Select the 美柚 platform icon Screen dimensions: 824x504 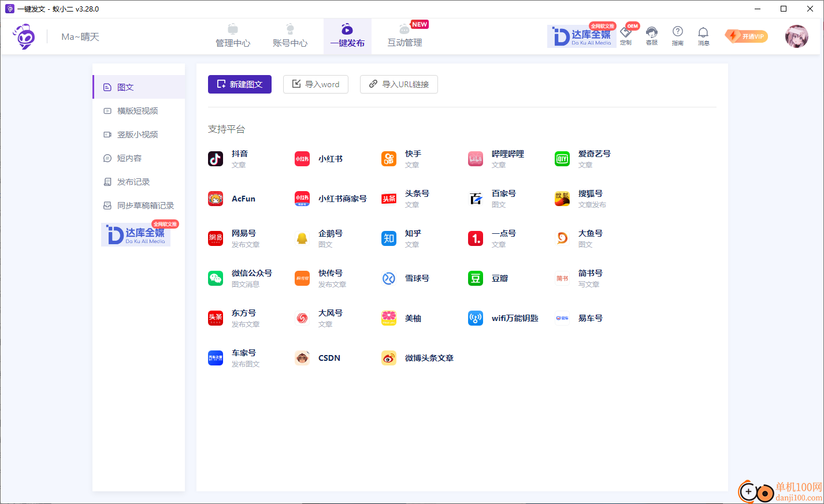pos(389,318)
